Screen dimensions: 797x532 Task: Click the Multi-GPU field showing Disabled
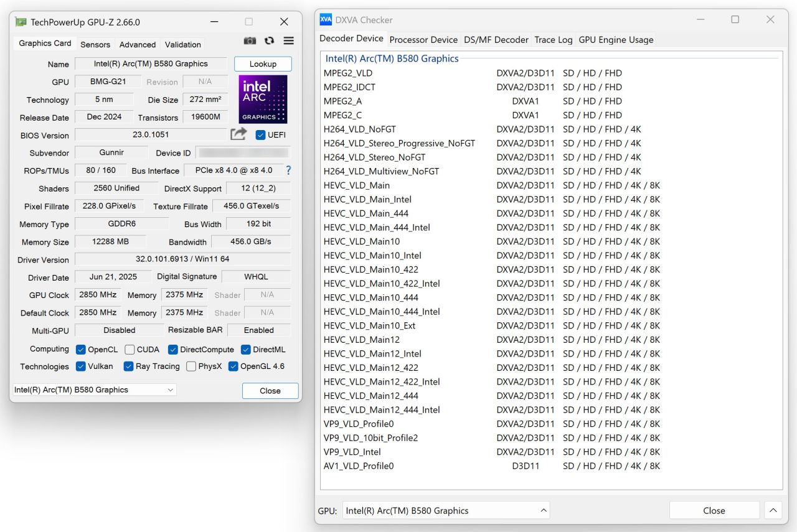point(119,330)
